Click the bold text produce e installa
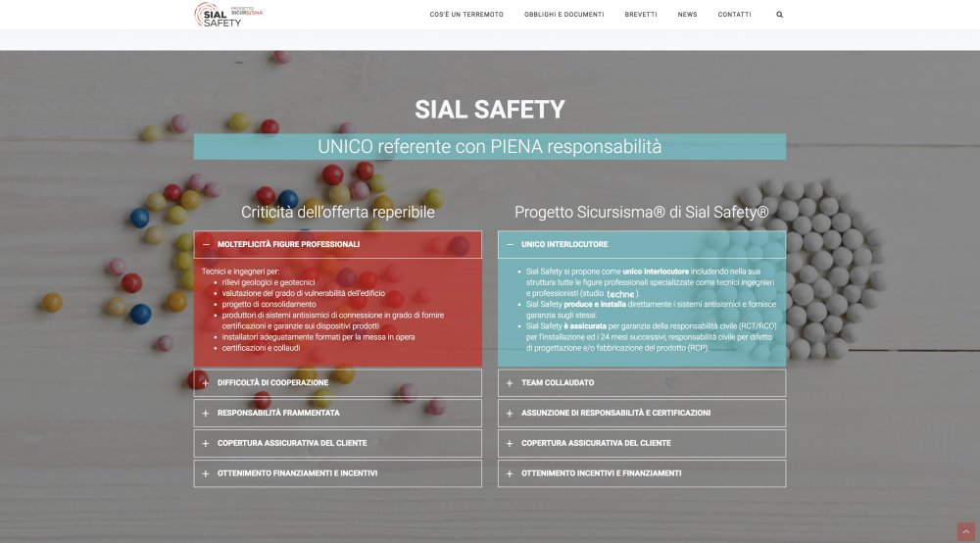Image resolution: width=980 pixels, height=543 pixels. point(595,304)
